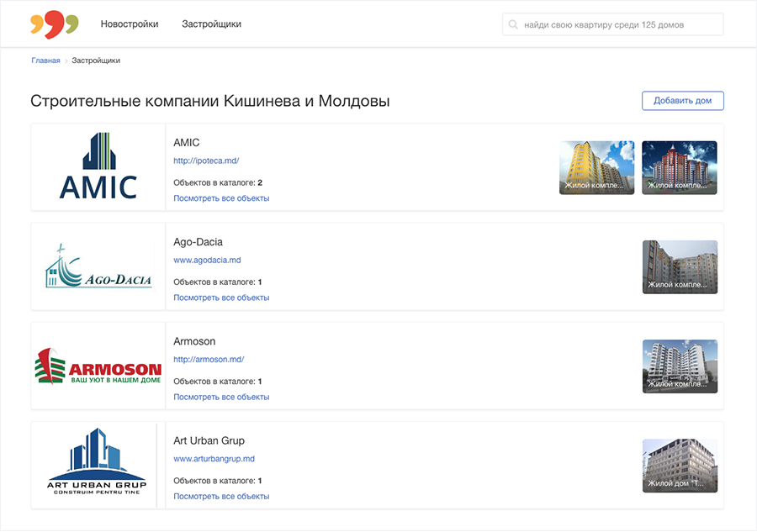This screenshot has height=532, width=757.
Task: Click the site logo with three quote marks
Action: tap(54, 24)
